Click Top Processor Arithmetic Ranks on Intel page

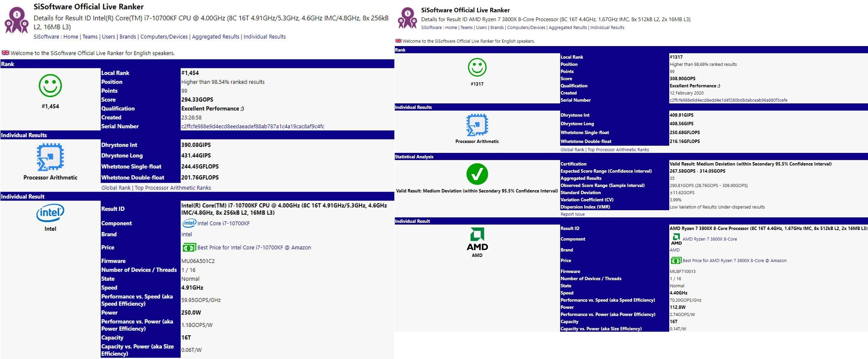click(173, 188)
